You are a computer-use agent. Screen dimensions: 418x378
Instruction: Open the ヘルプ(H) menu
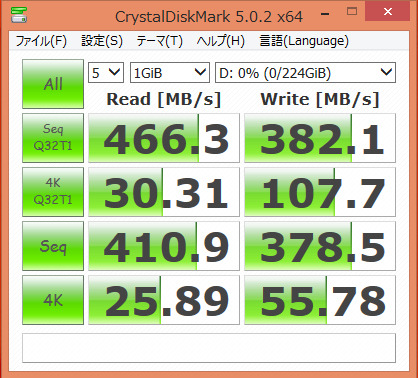(x=221, y=41)
